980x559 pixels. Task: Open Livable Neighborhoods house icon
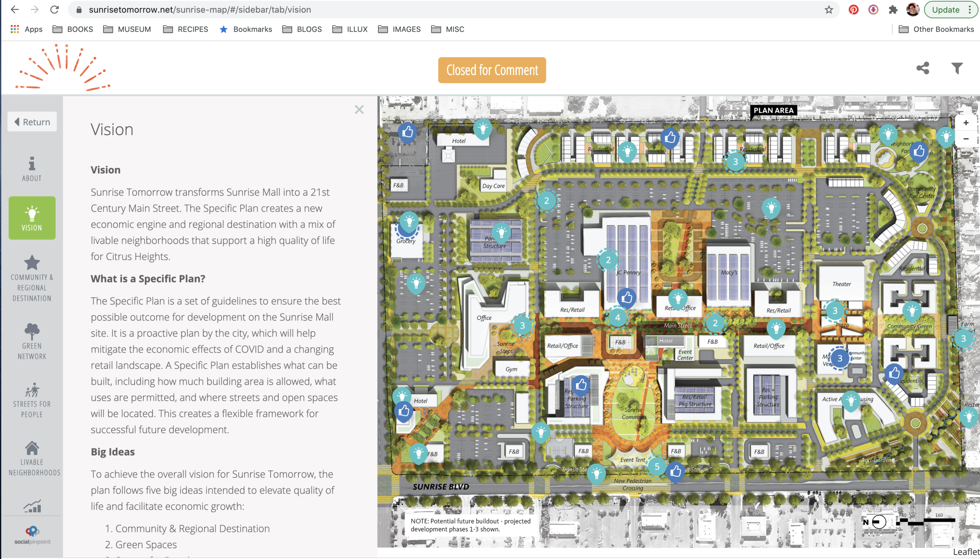click(32, 458)
